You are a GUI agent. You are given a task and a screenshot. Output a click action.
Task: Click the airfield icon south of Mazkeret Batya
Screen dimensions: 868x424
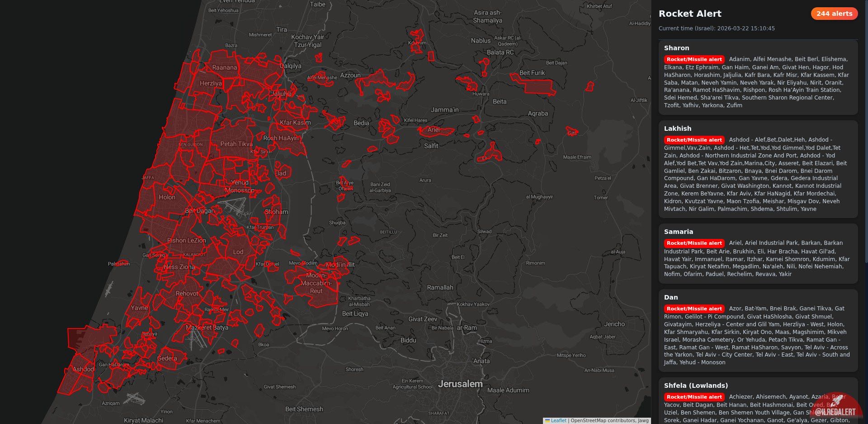(196, 339)
